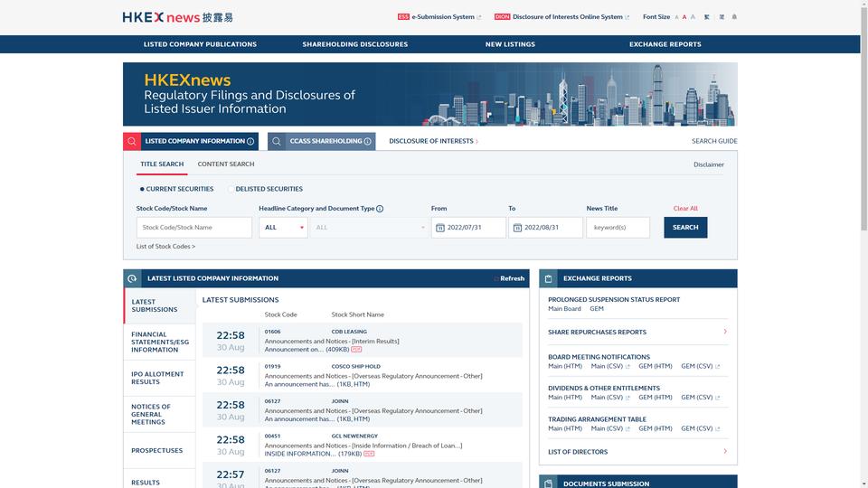Click Stock Code/Stock Name input field
The width and height of the screenshot is (868, 488).
(x=193, y=228)
